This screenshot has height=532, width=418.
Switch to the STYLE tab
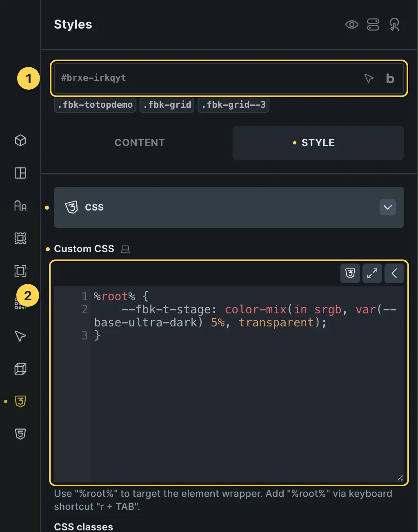click(x=318, y=143)
